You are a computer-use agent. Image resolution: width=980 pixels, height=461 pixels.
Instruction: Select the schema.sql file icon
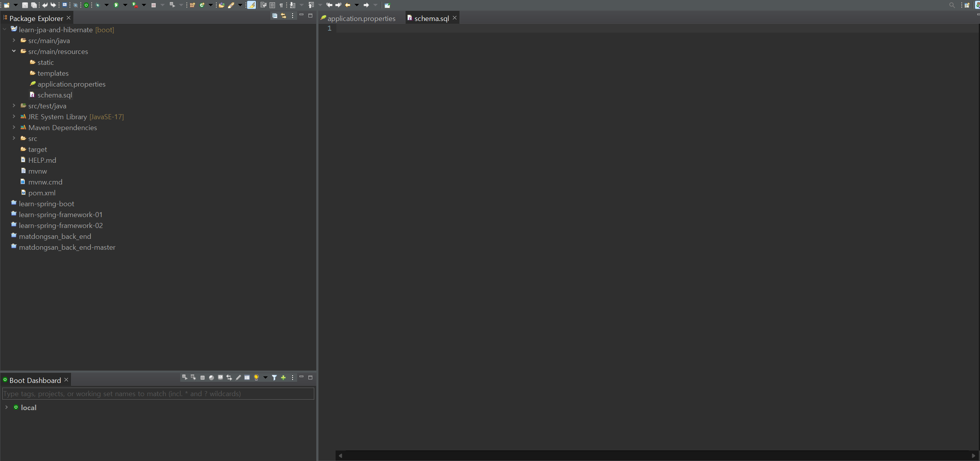pos(31,94)
